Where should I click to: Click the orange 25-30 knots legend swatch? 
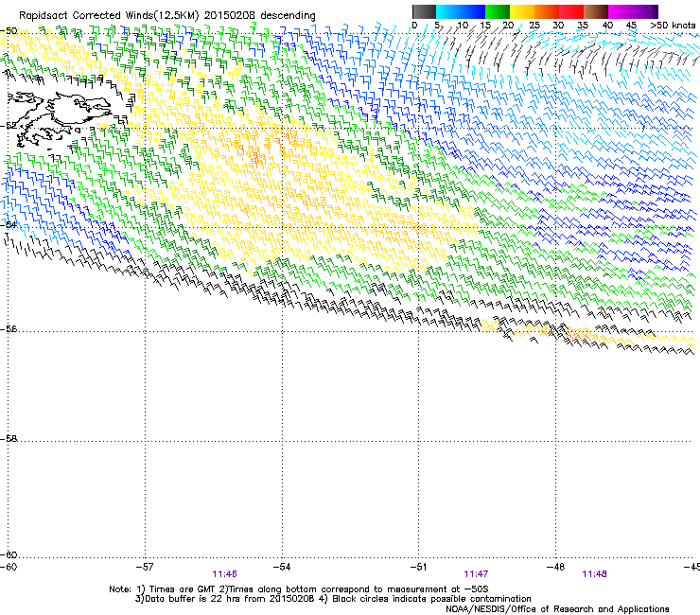tap(547, 11)
